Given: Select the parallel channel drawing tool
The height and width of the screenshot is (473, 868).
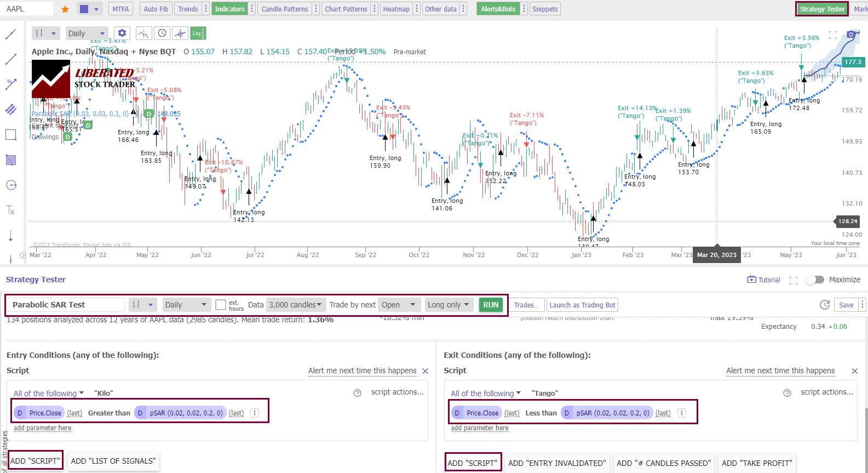Looking at the screenshot, I should 11,109.
